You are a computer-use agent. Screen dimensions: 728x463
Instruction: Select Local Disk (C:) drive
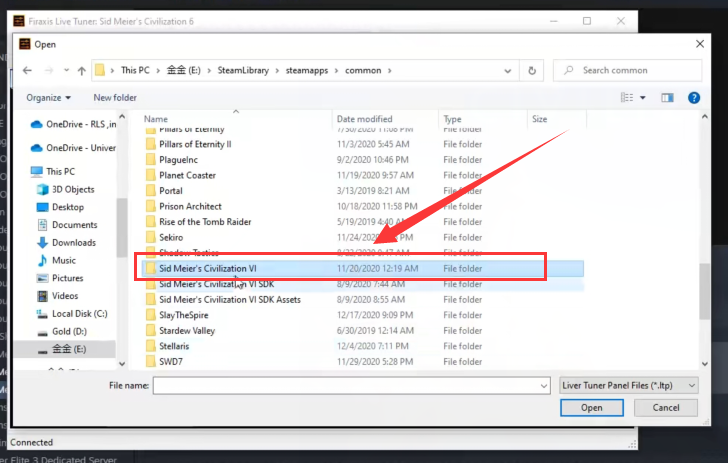coord(72,313)
